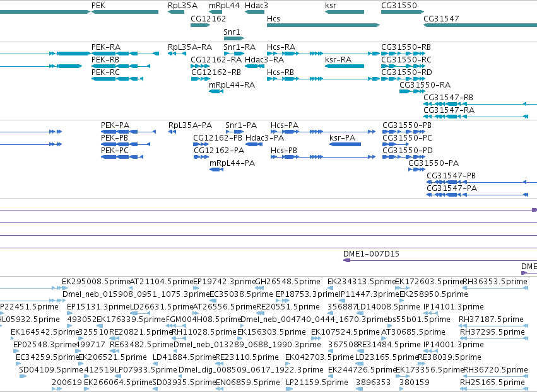537x392 pixels.
Task: Select EST LP21159.5prime label
Action: [x=317, y=383]
